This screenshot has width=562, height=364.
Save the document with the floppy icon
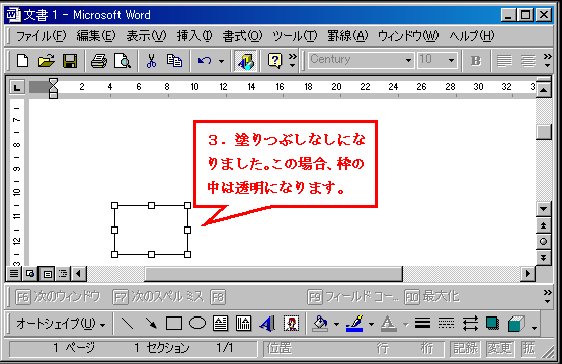(70, 61)
